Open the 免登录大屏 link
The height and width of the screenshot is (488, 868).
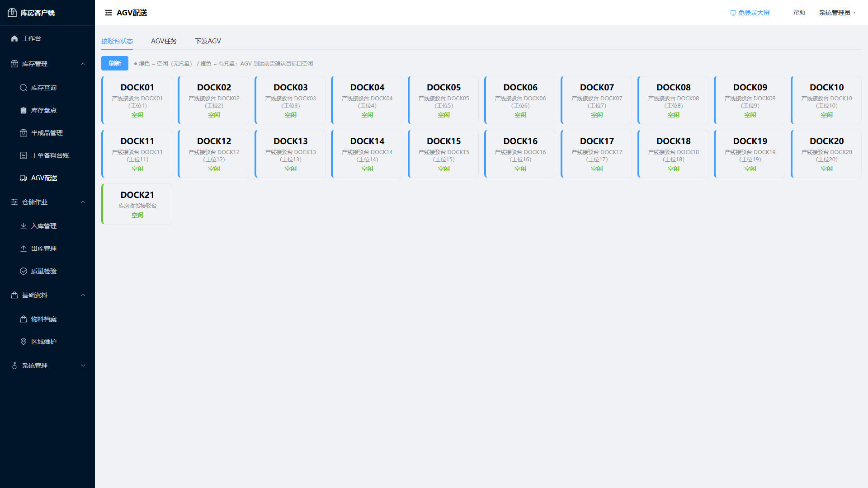pyautogui.click(x=750, y=13)
